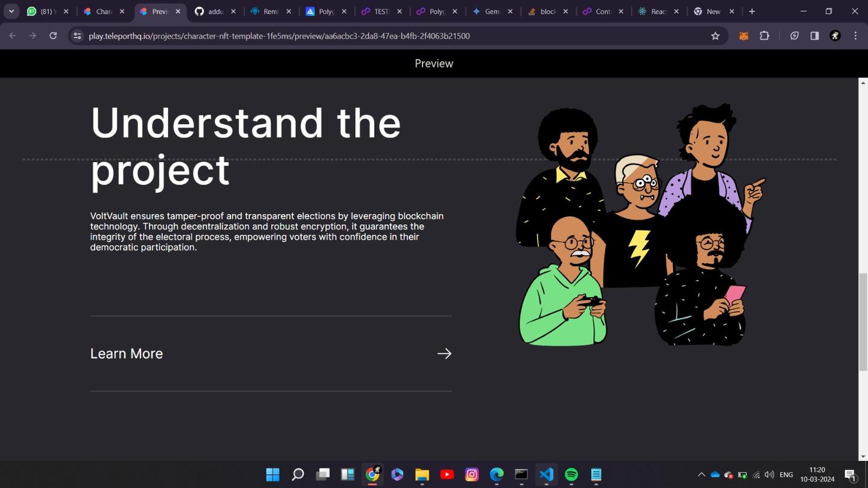Click the page vertical scrollbar thumb
Screen dimensions: 868x488
tap(863, 322)
